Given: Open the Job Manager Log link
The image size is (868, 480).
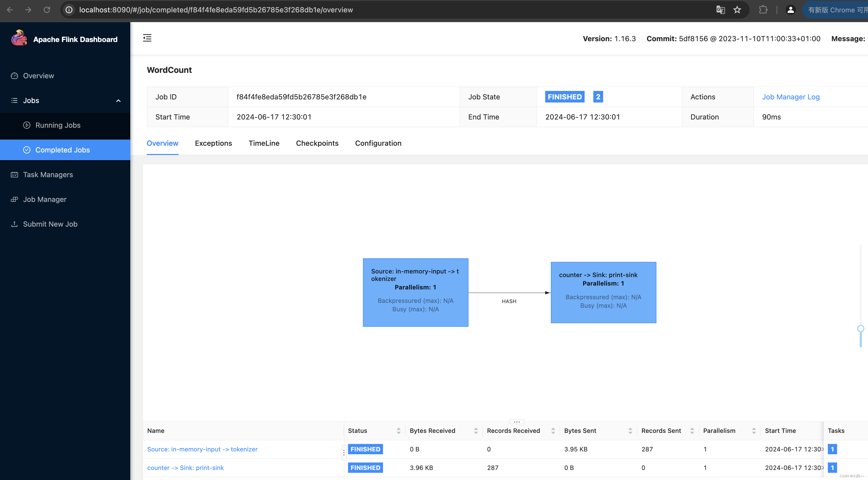Looking at the screenshot, I should pyautogui.click(x=791, y=97).
